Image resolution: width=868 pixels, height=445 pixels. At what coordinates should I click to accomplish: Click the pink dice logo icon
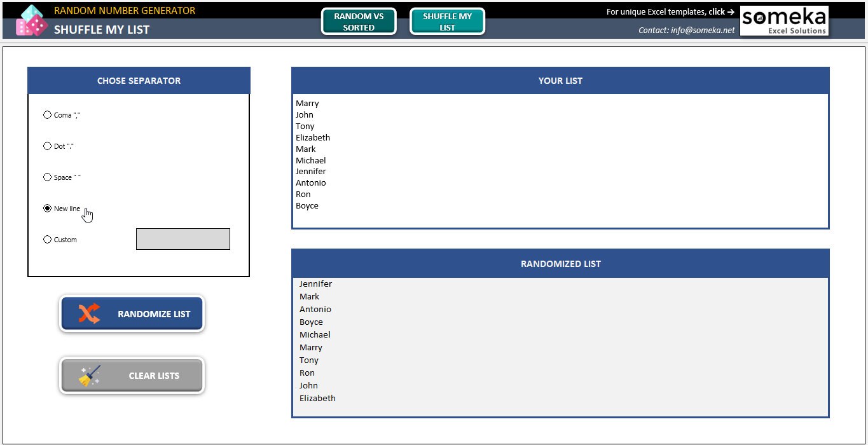32,20
